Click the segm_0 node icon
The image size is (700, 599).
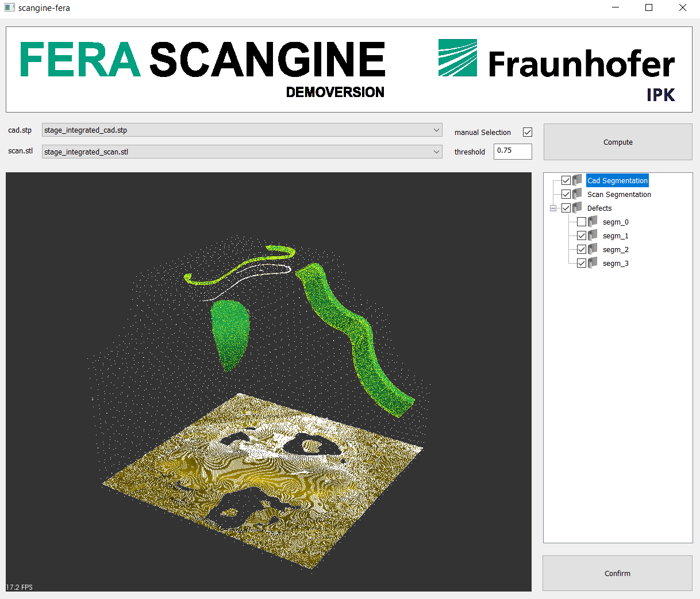coord(593,222)
